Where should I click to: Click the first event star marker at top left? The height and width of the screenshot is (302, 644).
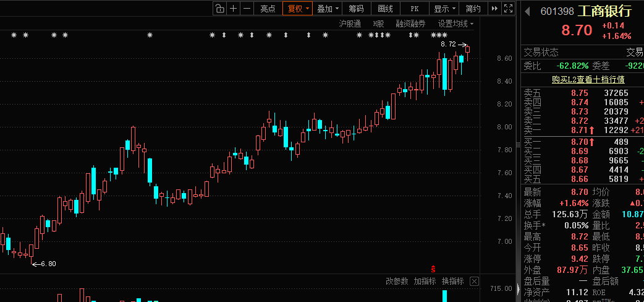(x=14, y=35)
